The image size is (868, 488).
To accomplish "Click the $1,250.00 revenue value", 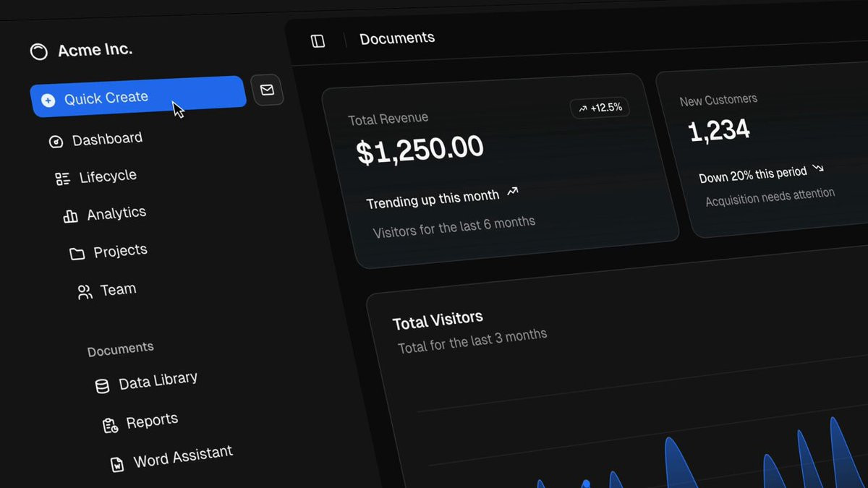I will (x=420, y=150).
